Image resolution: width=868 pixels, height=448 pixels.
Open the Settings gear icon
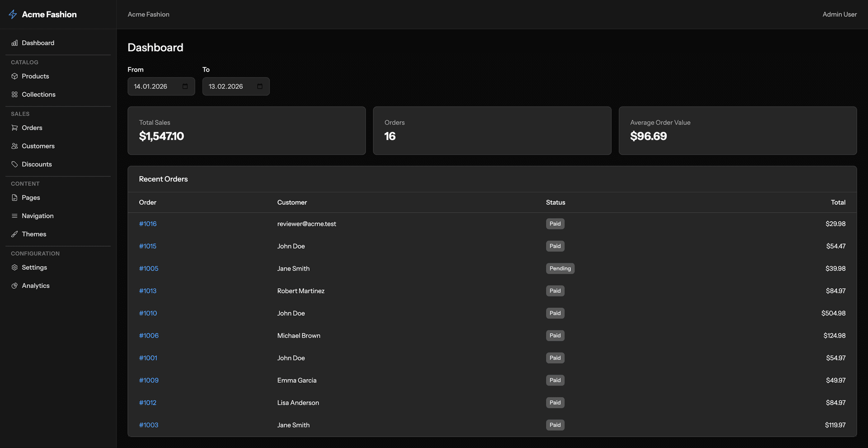[x=14, y=267]
